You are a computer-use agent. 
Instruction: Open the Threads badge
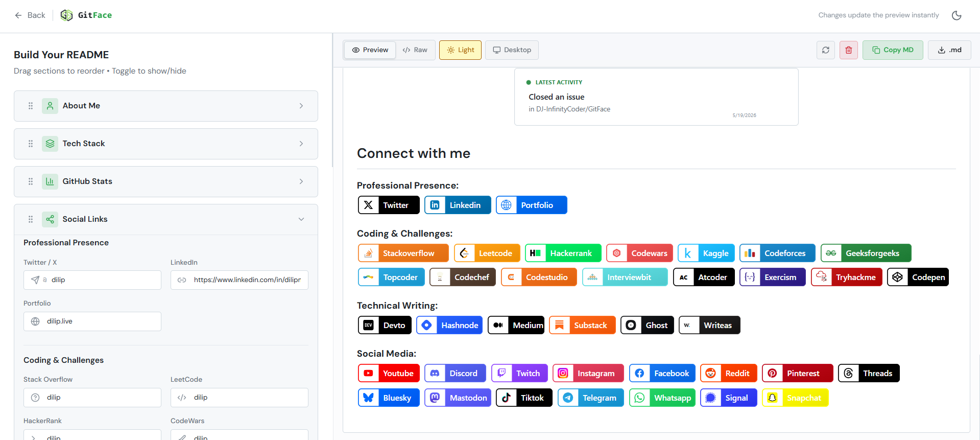point(869,373)
